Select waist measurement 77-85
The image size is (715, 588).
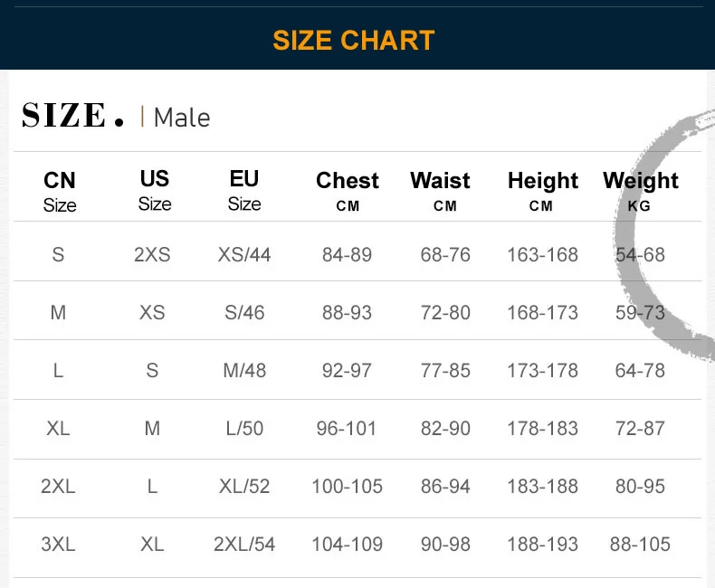pyautogui.click(x=445, y=370)
